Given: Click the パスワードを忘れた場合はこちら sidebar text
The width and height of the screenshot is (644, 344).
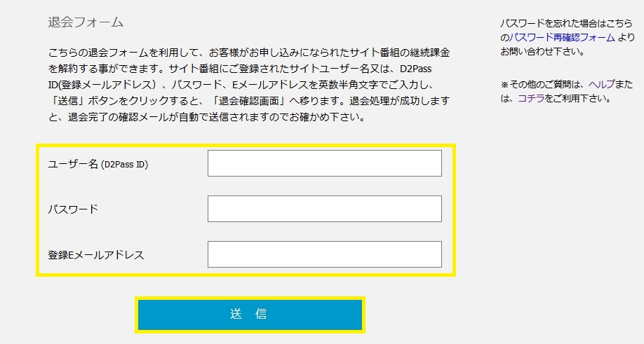Looking at the screenshot, I should pos(566,23).
